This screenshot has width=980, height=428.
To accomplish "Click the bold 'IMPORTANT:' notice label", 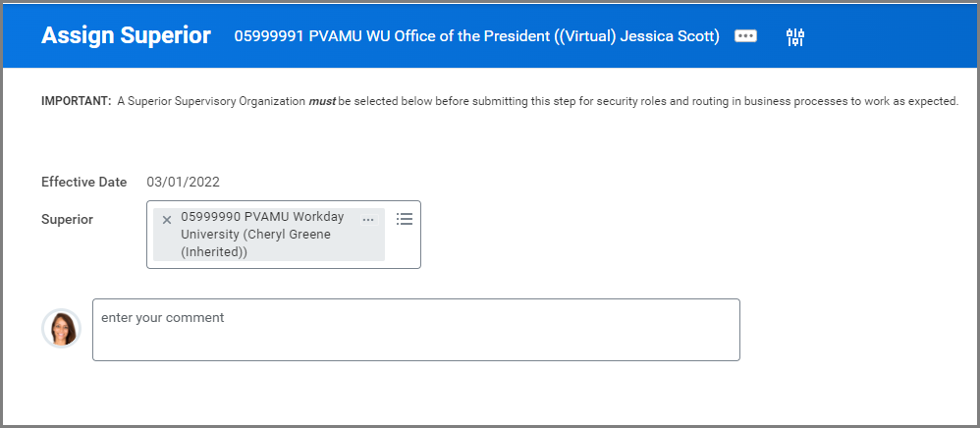I will tap(76, 101).
